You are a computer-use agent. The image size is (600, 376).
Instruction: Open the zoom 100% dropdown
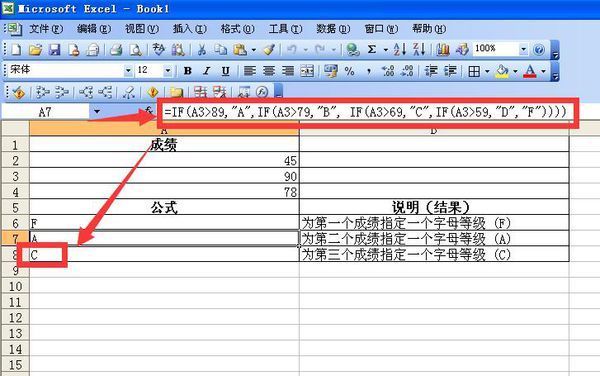click(x=523, y=49)
